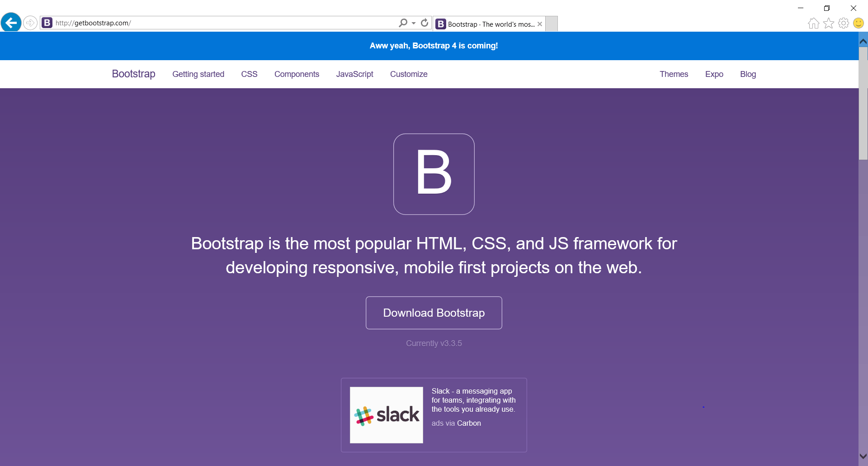Viewport: 868px width, 466px height.
Task: Refresh the current page
Action: point(425,23)
